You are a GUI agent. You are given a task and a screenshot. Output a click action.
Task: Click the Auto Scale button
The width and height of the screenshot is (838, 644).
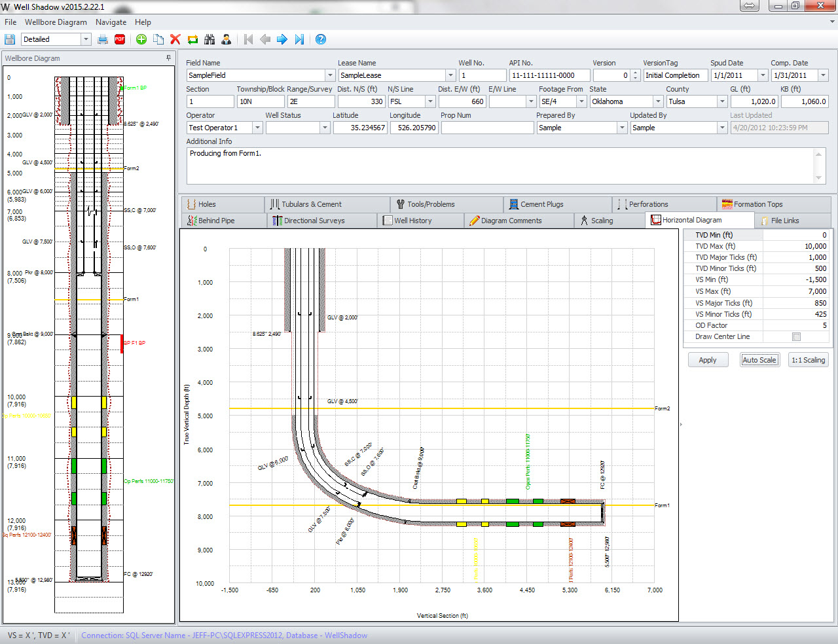tap(759, 360)
